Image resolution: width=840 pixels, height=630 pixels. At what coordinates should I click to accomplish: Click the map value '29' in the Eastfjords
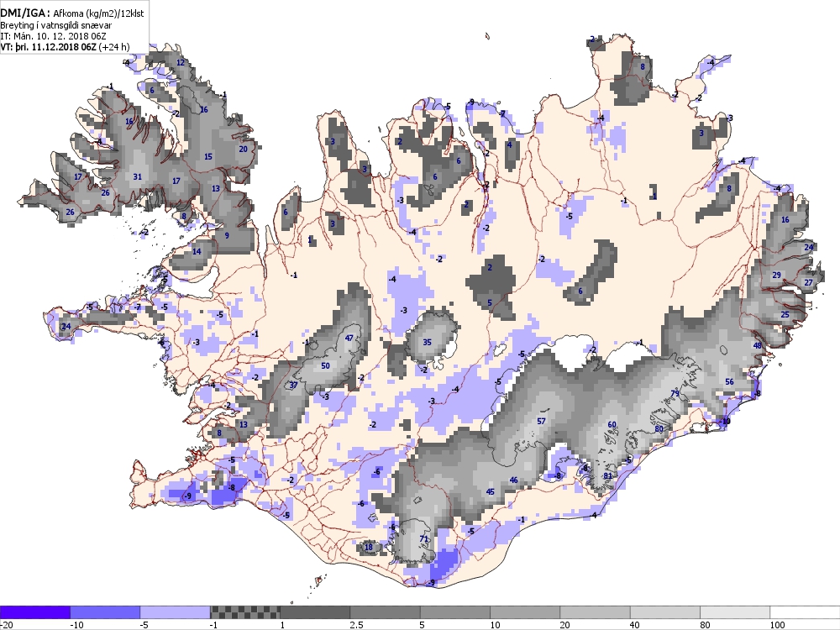click(x=776, y=276)
